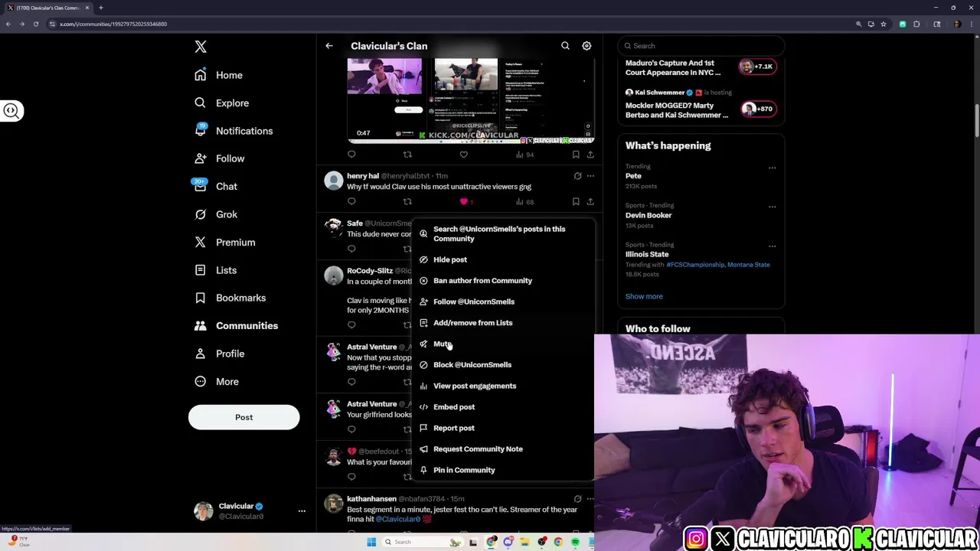Open Grok icon on henry hal's post
Image resolution: width=980 pixels, height=551 pixels.
(577, 176)
